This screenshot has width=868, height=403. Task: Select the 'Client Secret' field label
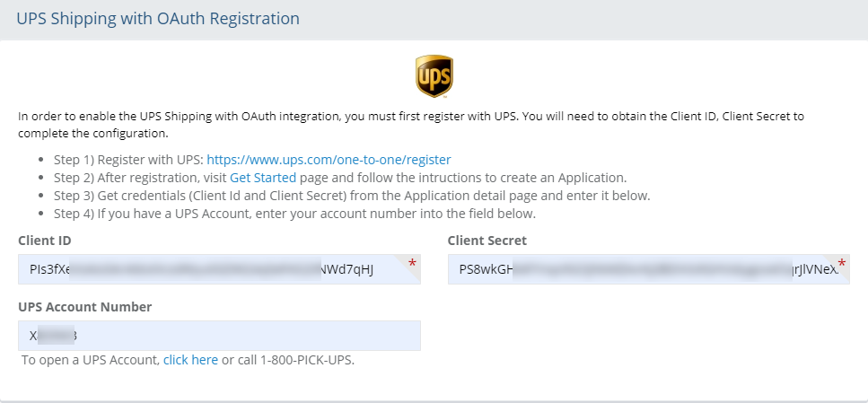click(487, 241)
